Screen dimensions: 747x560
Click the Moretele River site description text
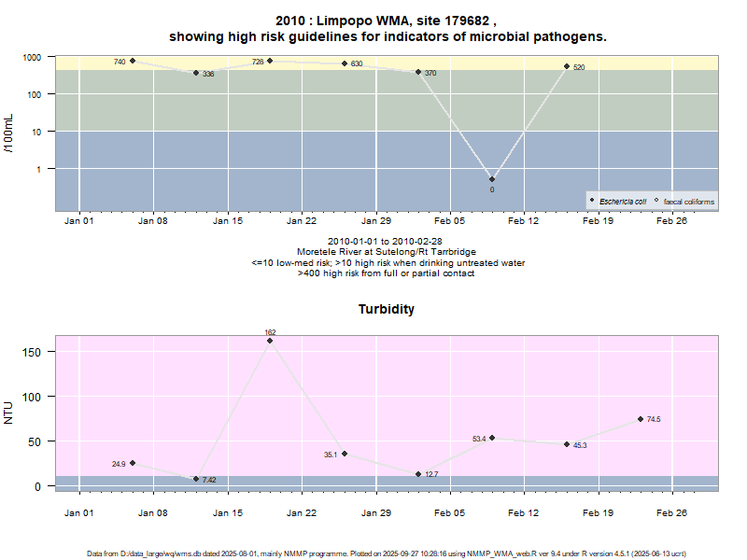(387, 252)
